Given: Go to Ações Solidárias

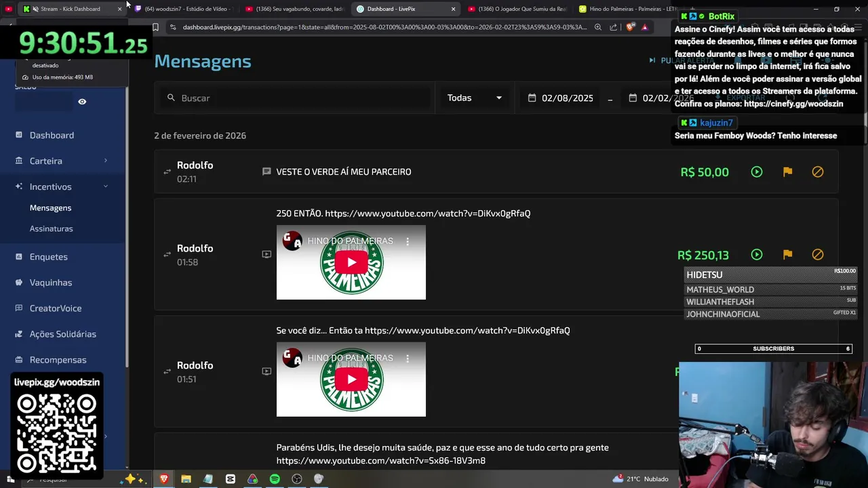Looking at the screenshot, I should pos(62,334).
